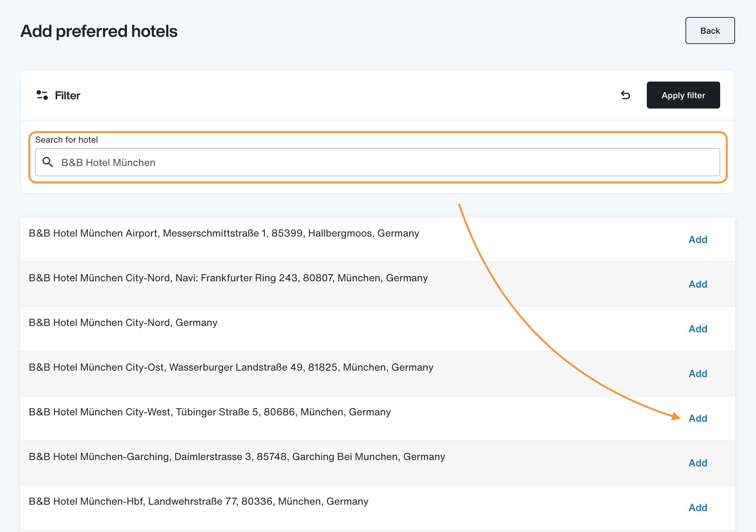The width and height of the screenshot is (756, 532).
Task: Select the München Airport hotel address text
Action: point(224,233)
